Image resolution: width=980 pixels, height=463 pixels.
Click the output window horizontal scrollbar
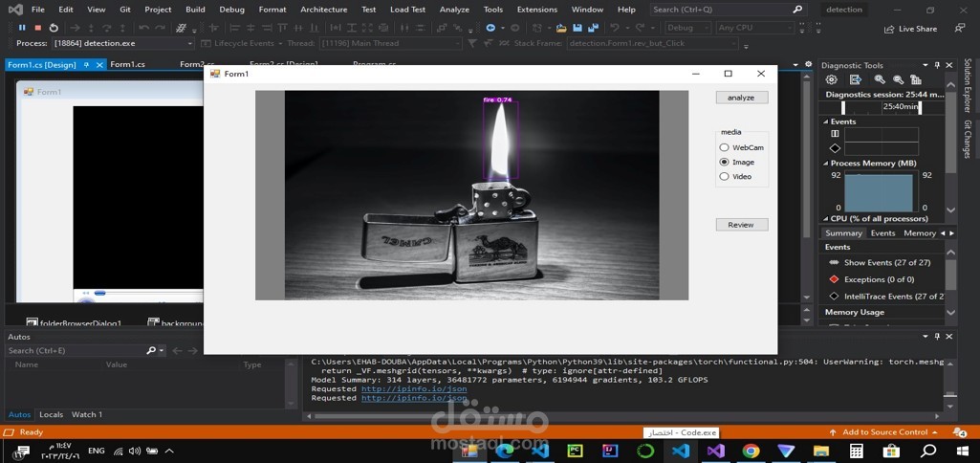click(x=625, y=416)
